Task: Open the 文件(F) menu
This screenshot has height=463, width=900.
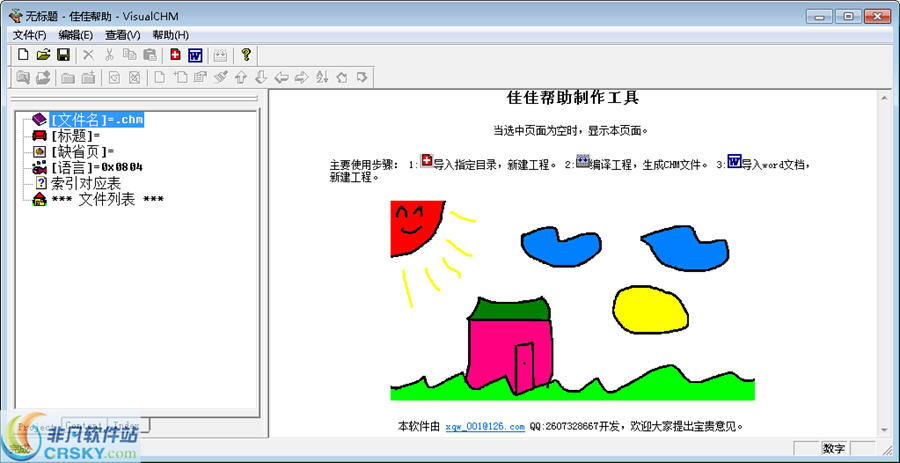Action: [x=29, y=35]
